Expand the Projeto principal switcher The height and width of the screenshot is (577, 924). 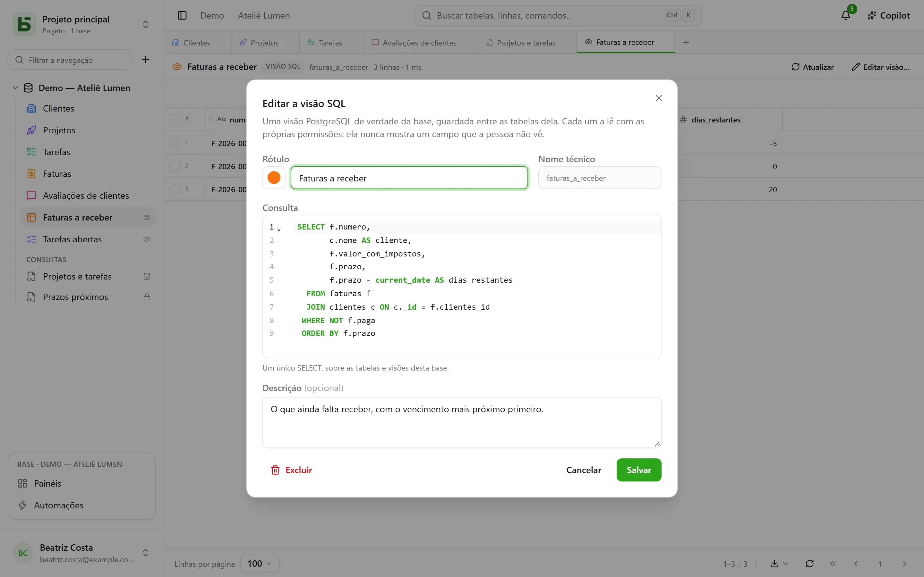(145, 24)
